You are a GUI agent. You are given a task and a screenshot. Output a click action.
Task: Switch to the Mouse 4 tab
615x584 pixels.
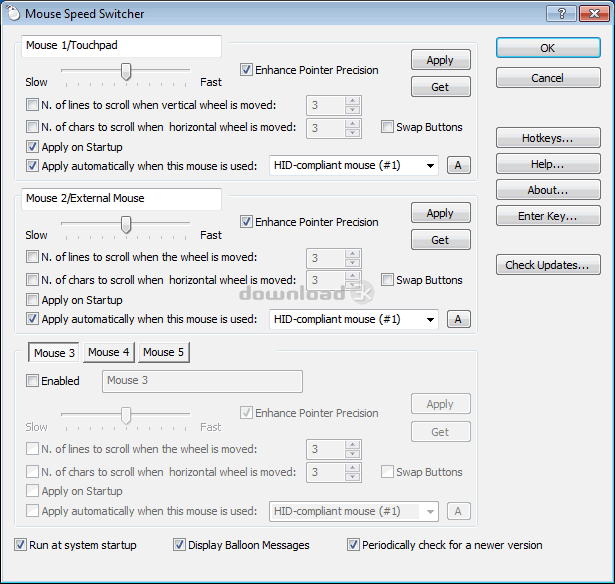click(109, 352)
